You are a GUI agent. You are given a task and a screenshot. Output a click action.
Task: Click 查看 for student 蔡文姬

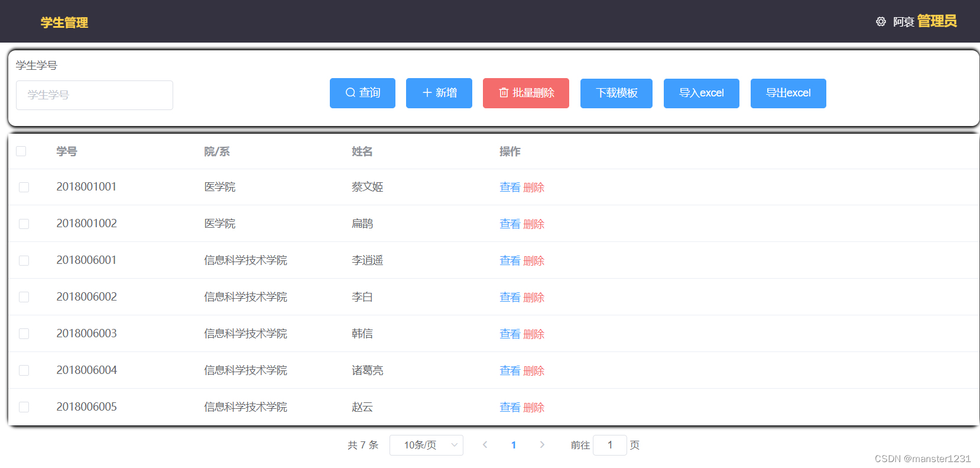510,188
